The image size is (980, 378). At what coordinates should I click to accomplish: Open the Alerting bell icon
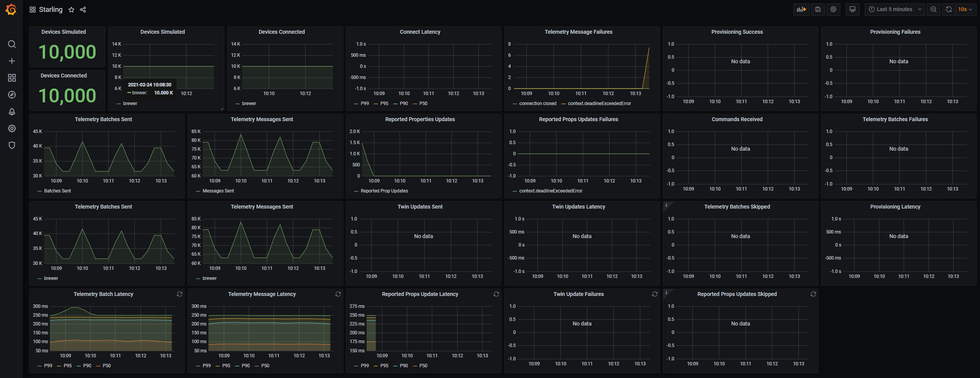(x=12, y=112)
